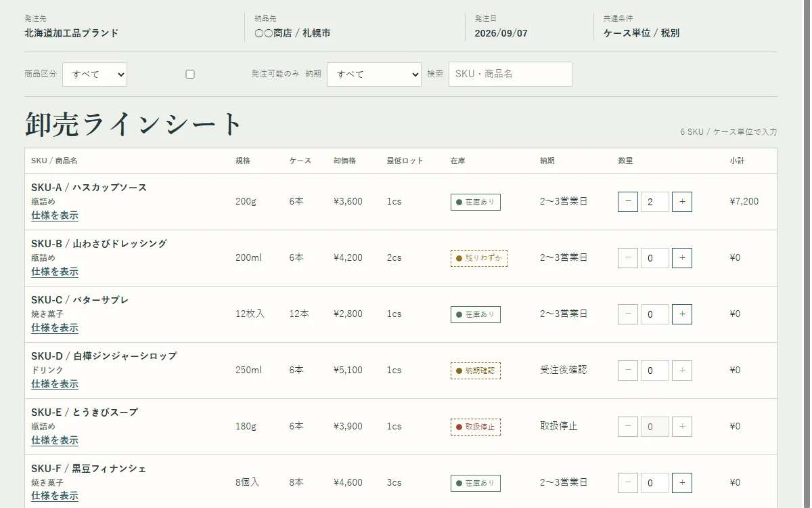Click quantity field for SKU-D row
The height and width of the screenshot is (508, 812).
pyautogui.click(x=655, y=371)
